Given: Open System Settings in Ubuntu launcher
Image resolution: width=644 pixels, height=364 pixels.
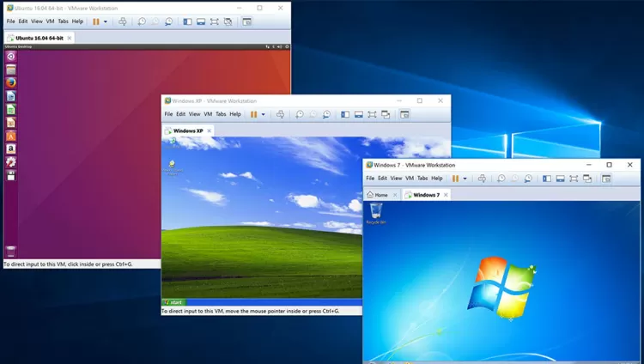Looking at the screenshot, I should pos(11,162).
